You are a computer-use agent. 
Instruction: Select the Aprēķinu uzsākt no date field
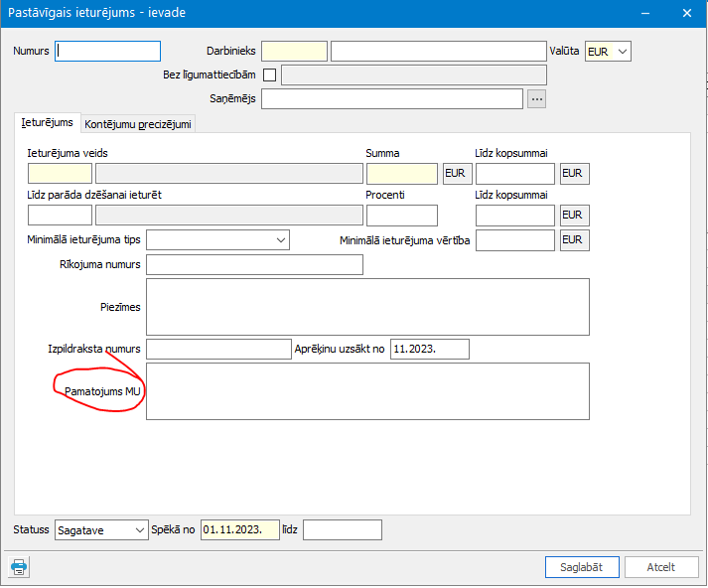click(429, 349)
